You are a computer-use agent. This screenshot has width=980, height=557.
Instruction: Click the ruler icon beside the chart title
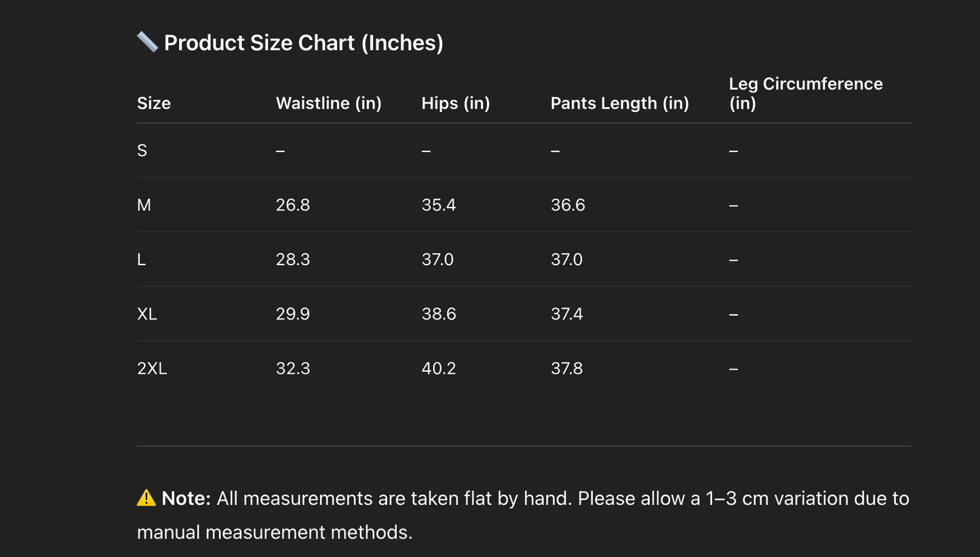[x=147, y=42]
